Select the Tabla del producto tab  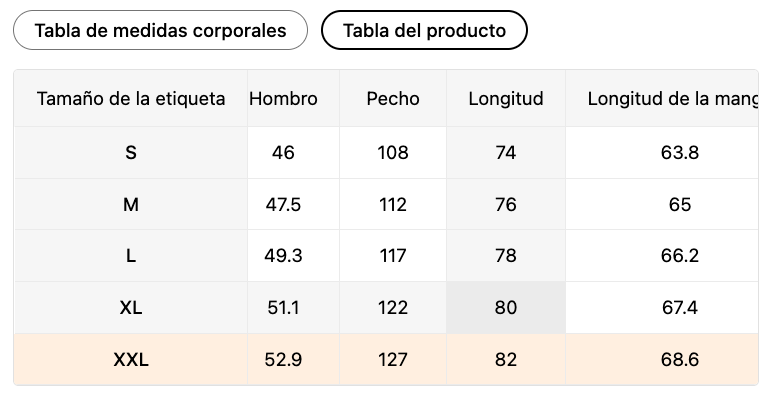click(424, 30)
